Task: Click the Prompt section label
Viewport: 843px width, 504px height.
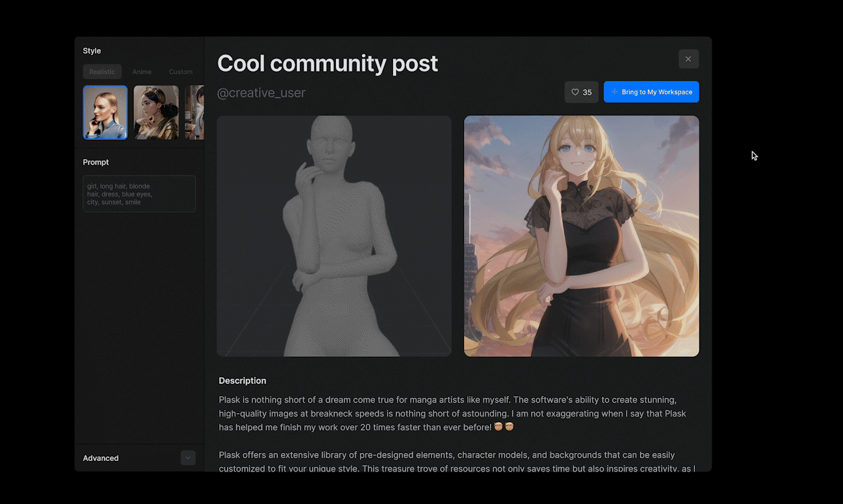Action: (96, 162)
